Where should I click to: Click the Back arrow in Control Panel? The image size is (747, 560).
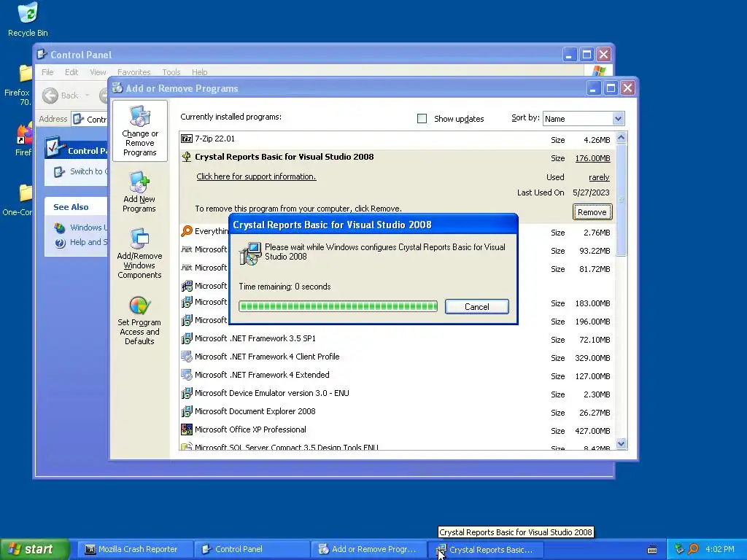coord(50,96)
